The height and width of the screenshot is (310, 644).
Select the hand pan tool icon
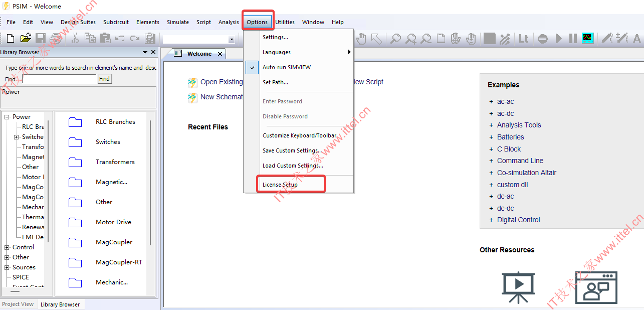pos(361,38)
